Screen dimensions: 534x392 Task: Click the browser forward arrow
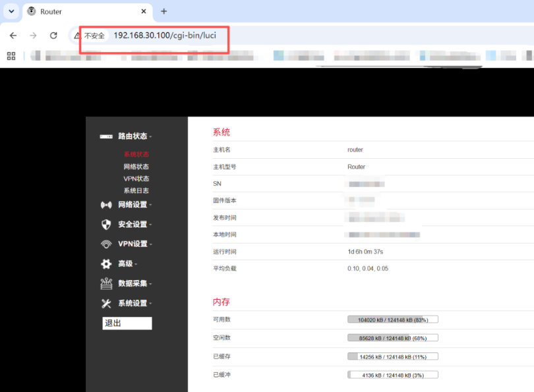coord(33,36)
